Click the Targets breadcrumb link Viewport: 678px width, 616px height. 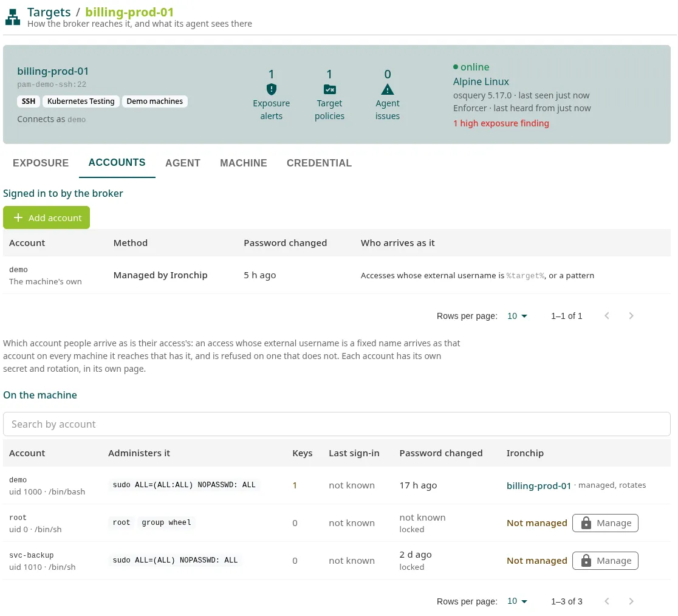click(x=49, y=12)
